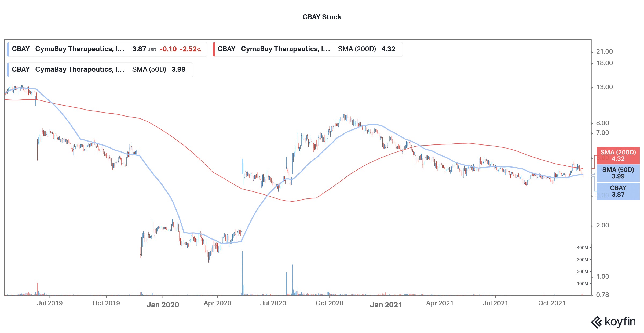Click the 200M volume axis label
Image resolution: width=644 pixels, height=333 pixels.
pyautogui.click(x=582, y=272)
